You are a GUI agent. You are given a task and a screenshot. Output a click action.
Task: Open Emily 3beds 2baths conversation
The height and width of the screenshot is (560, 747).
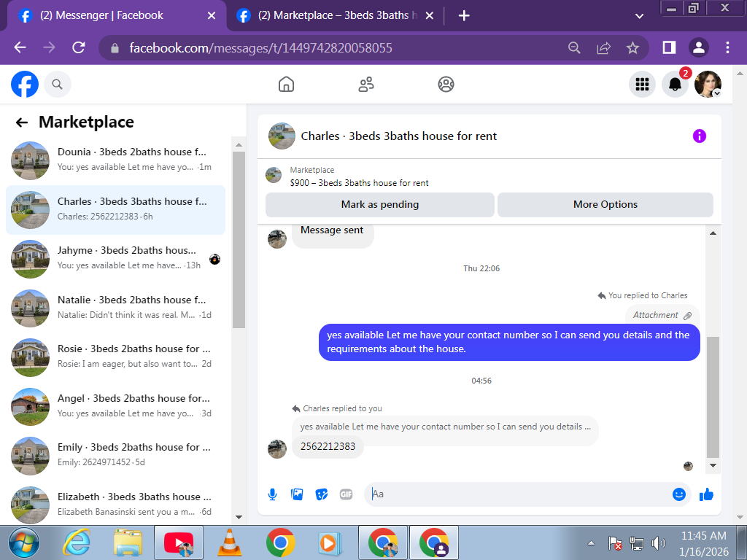click(x=116, y=455)
